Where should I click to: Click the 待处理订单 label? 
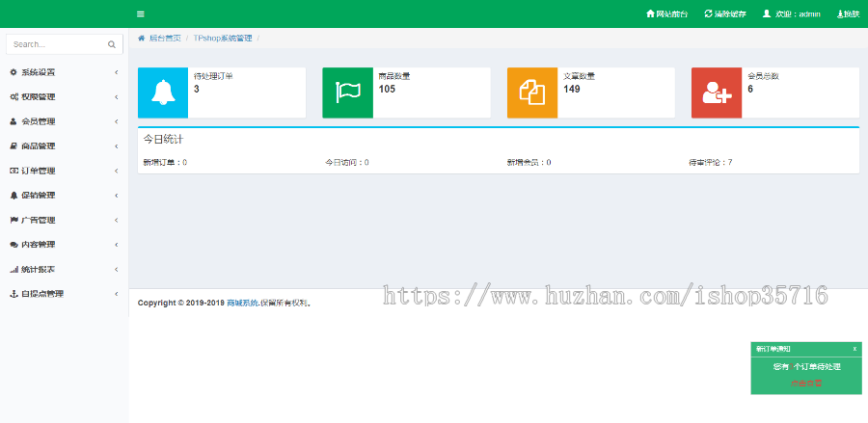pyautogui.click(x=213, y=76)
